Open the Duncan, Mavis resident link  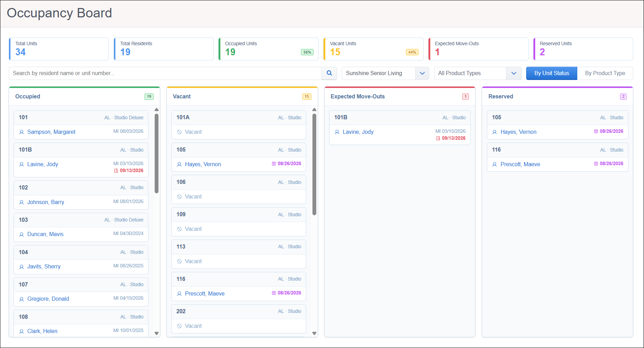(45, 234)
